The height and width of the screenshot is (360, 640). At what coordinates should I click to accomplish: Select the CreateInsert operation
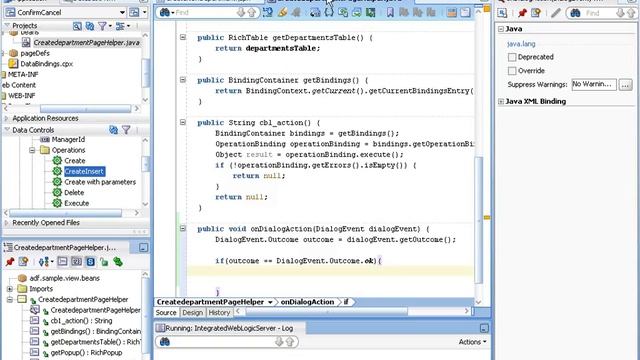[84, 171]
